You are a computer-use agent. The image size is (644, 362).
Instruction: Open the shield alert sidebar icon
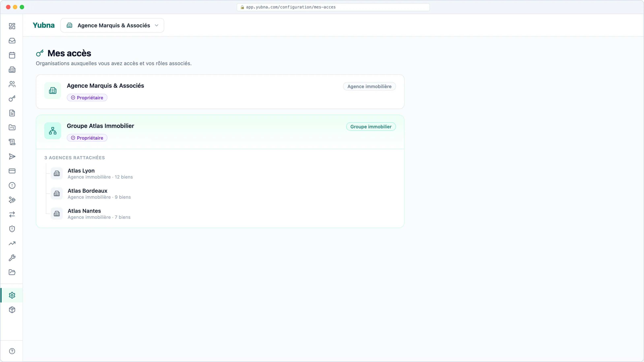[12, 229]
